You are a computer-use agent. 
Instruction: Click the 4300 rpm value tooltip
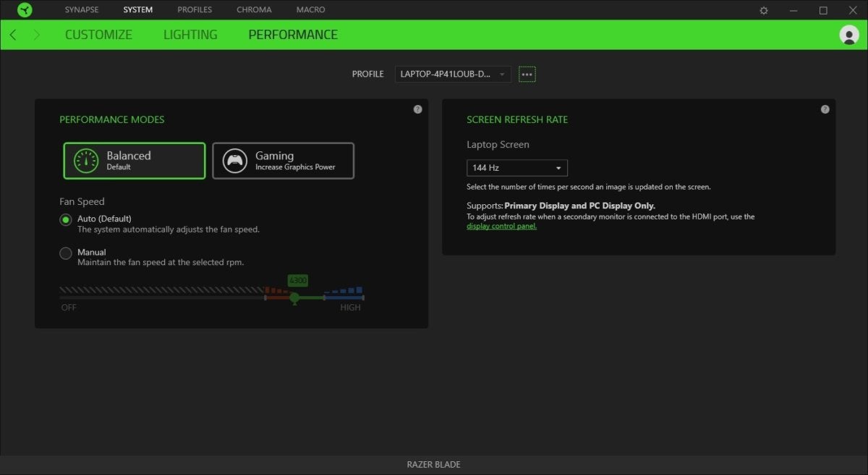coord(297,280)
